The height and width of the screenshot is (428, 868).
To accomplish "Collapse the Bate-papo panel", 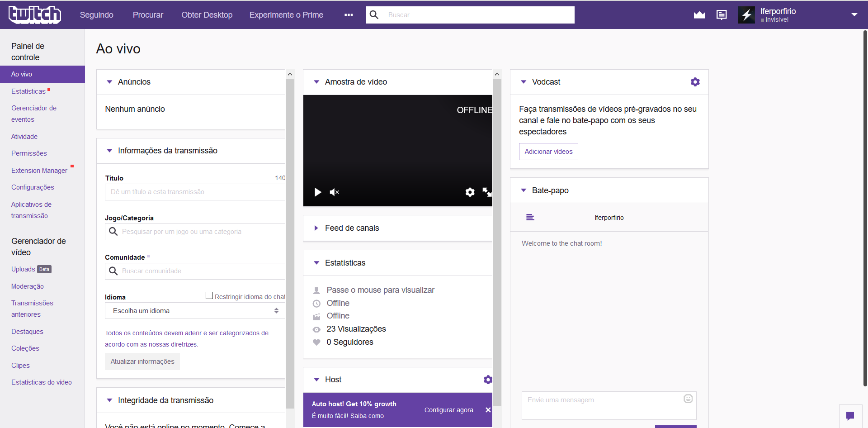I will click(524, 190).
